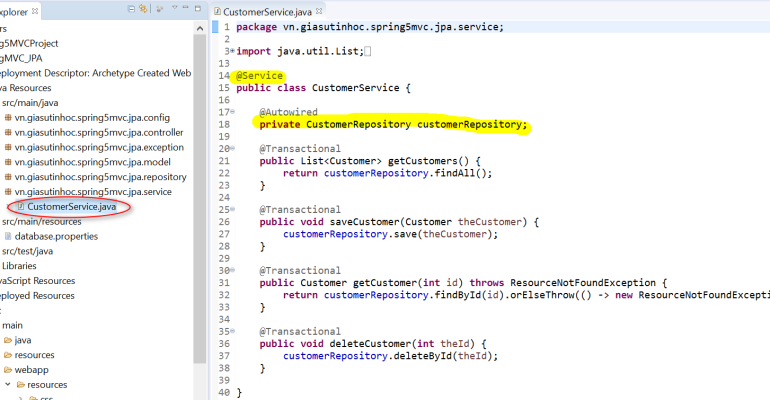Screen dimensions: 770x400
Task: Click the jpa.exception package icon
Action: (x=8, y=147)
